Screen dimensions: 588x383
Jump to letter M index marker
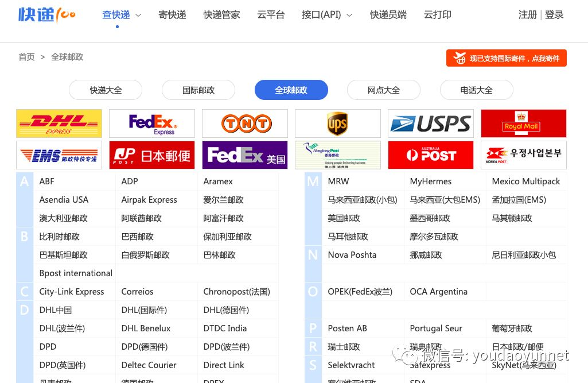pyautogui.click(x=313, y=181)
